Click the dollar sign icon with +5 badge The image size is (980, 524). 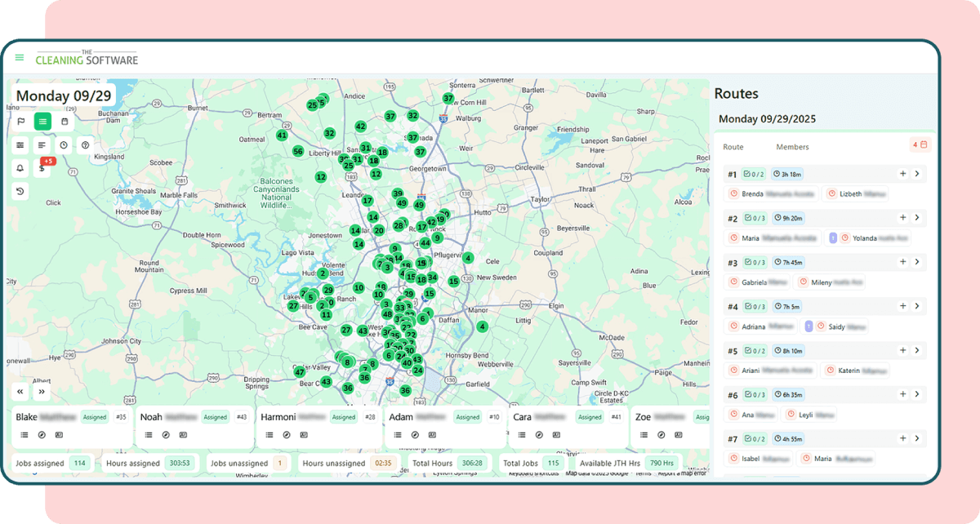coord(43,168)
